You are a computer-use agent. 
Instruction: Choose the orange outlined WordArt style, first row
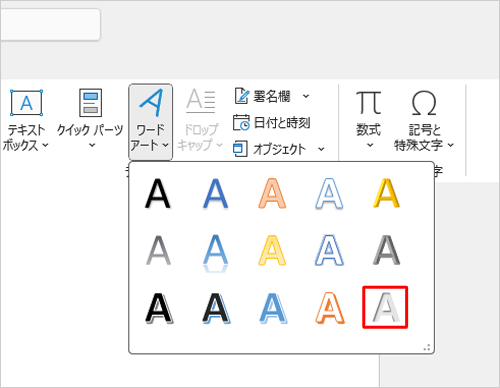click(x=272, y=193)
